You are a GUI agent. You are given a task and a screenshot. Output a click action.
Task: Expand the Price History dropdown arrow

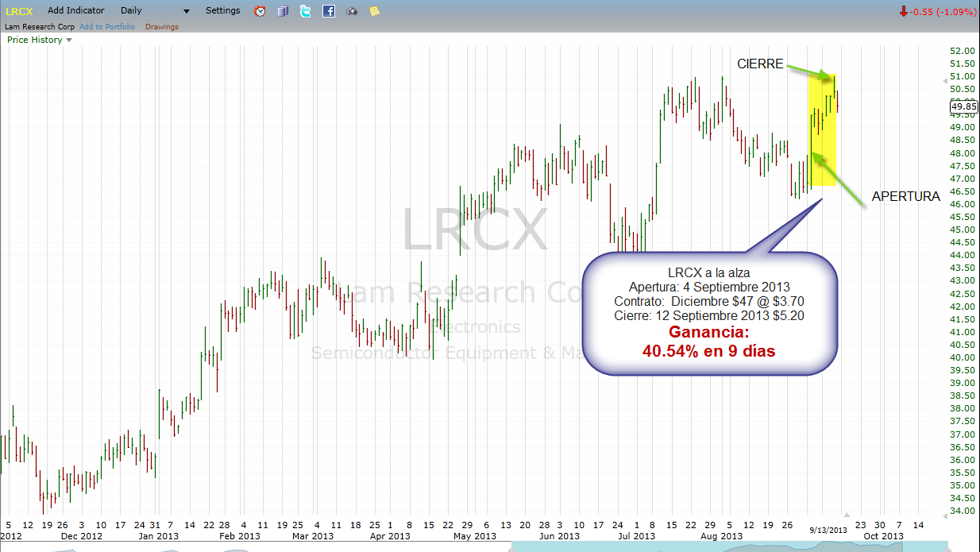pos(69,40)
